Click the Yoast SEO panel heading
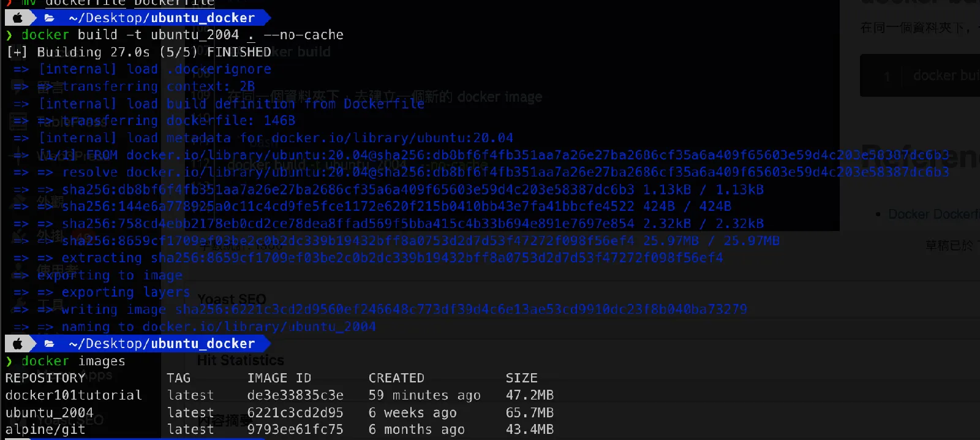 click(x=232, y=299)
